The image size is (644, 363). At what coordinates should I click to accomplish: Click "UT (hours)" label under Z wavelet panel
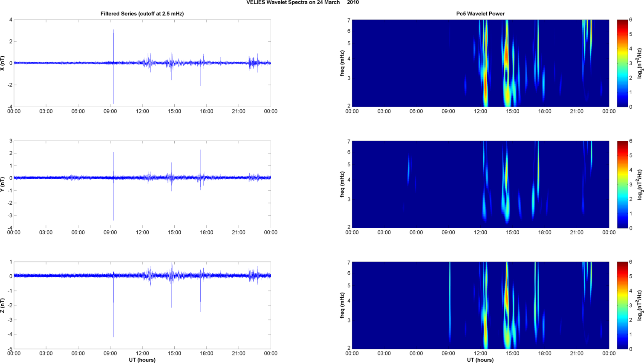click(x=480, y=360)
